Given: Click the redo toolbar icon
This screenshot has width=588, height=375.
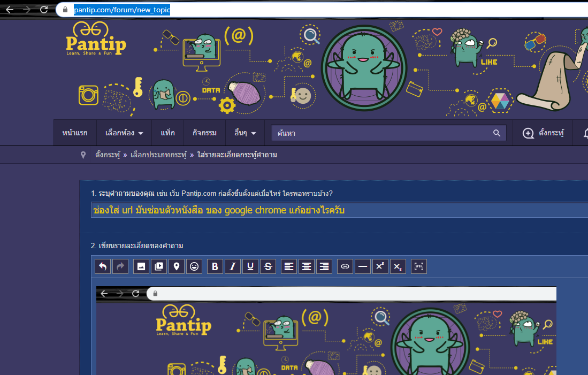Looking at the screenshot, I should (120, 266).
